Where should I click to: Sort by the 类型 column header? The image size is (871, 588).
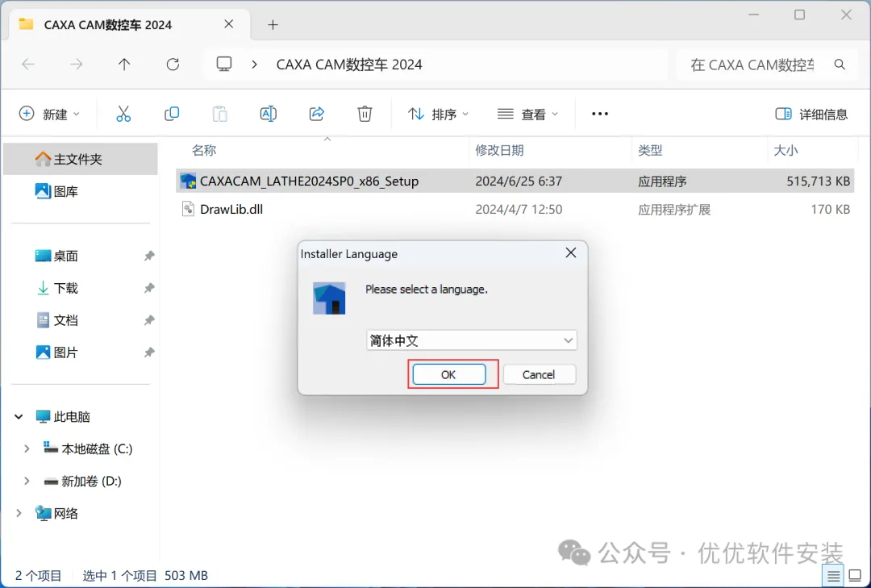pos(650,150)
